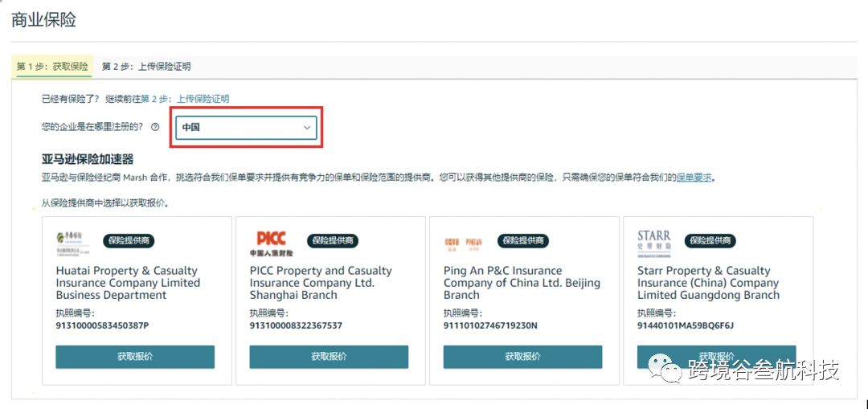
Task: Select license number 91440101MA59BQ6F6J
Action: (686, 325)
